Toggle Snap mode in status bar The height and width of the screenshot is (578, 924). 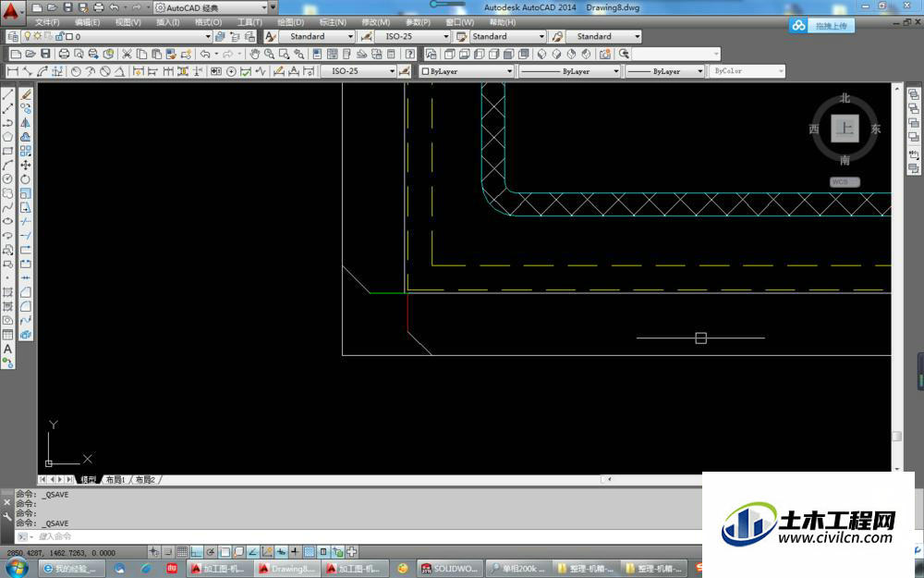point(168,552)
